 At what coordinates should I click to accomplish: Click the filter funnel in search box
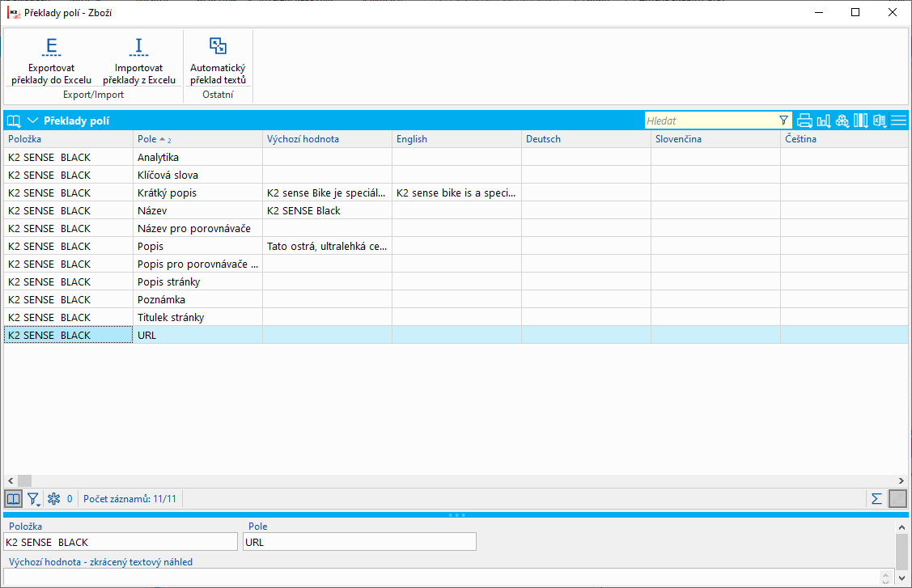[783, 121]
